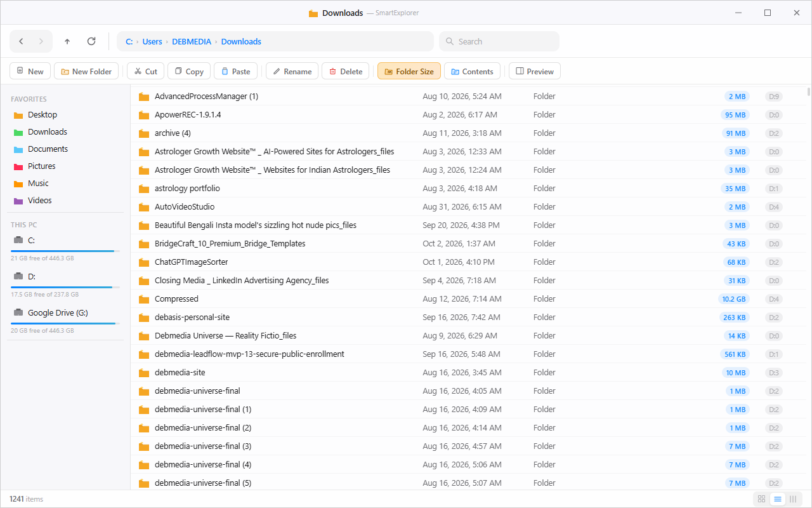Jump to Users in breadcrumb path
The width and height of the screenshot is (812, 508).
(152, 41)
